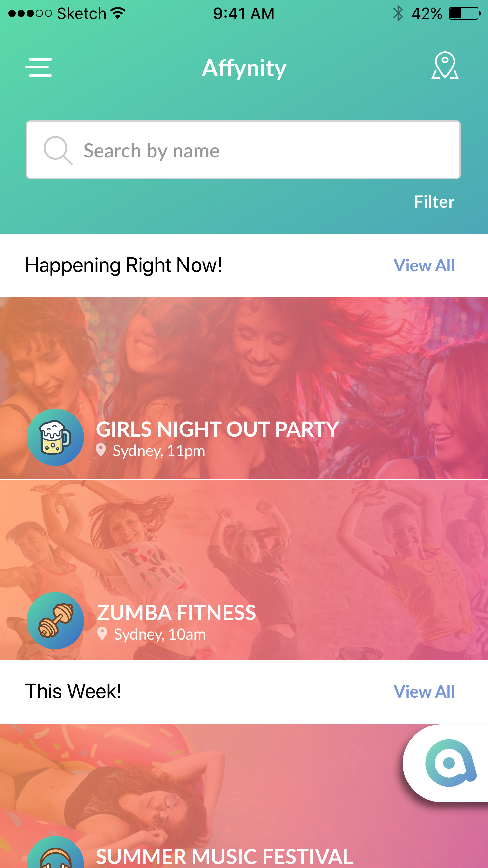View All under This Week

pyautogui.click(x=424, y=691)
